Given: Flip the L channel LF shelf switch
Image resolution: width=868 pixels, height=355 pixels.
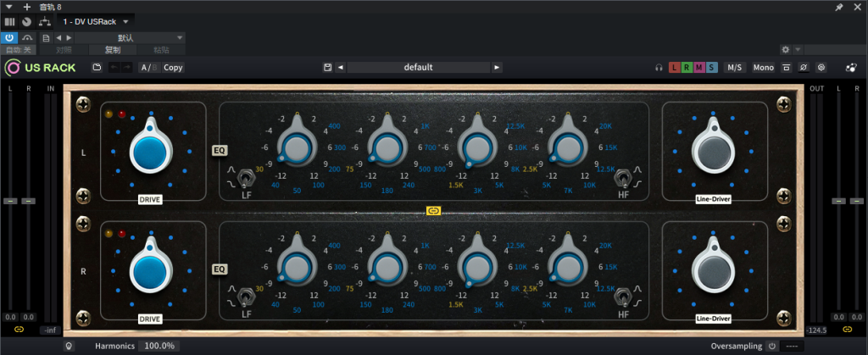Looking at the screenshot, I should pyautogui.click(x=246, y=179).
